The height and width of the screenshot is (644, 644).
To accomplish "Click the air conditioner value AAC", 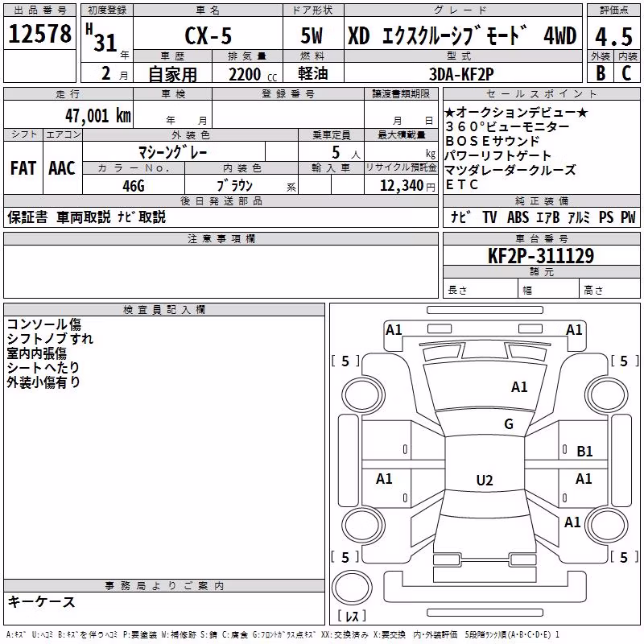I will [62, 168].
